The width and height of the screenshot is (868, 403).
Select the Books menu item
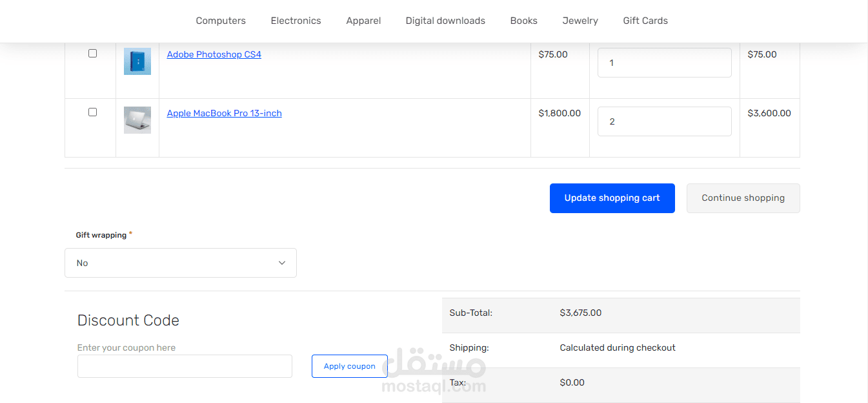click(523, 21)
